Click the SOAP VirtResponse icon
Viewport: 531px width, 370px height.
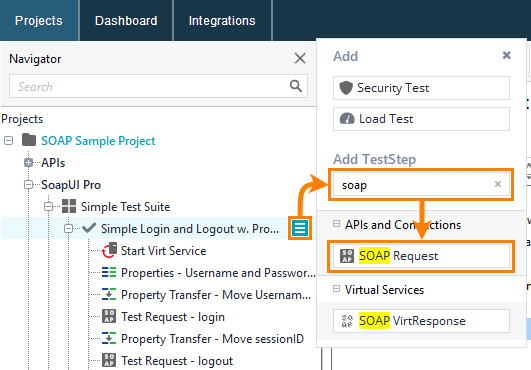point(347,321)
